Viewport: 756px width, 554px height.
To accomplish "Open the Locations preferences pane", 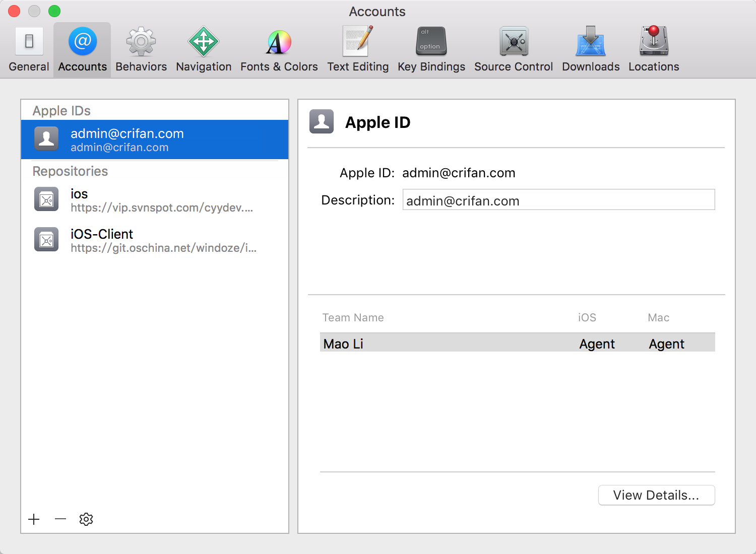I will (x=654, y=49).
